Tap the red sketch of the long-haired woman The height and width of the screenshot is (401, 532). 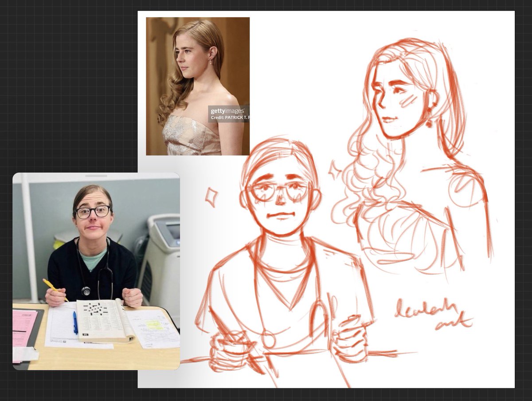(x=412, y=155)
